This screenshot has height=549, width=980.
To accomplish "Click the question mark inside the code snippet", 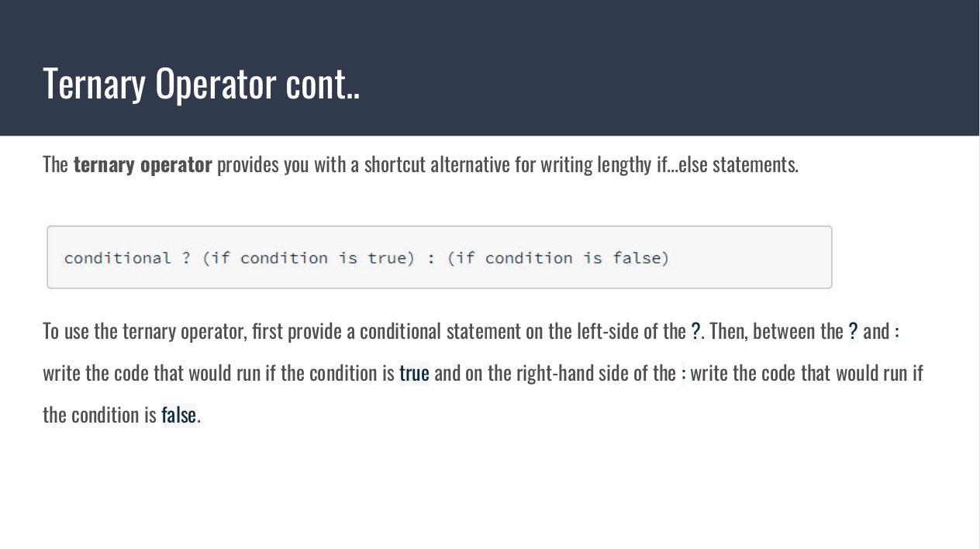I will coord(186,258).
